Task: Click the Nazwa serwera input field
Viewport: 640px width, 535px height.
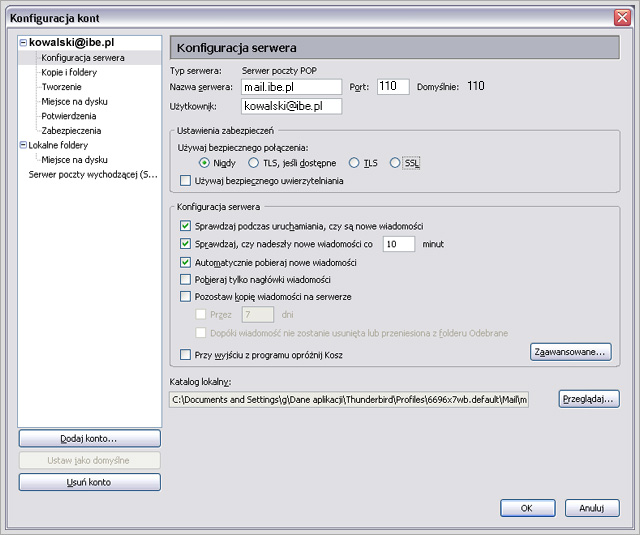Action: [291, 87]
